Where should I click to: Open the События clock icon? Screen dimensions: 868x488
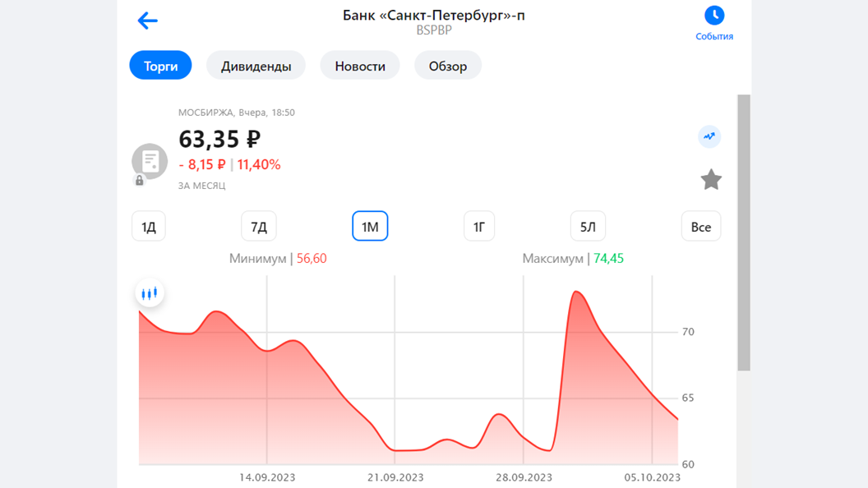tap(714, 16)
